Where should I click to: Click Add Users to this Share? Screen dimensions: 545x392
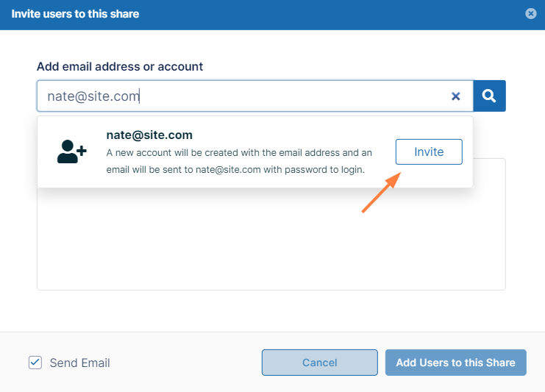(x=455, y=363)
